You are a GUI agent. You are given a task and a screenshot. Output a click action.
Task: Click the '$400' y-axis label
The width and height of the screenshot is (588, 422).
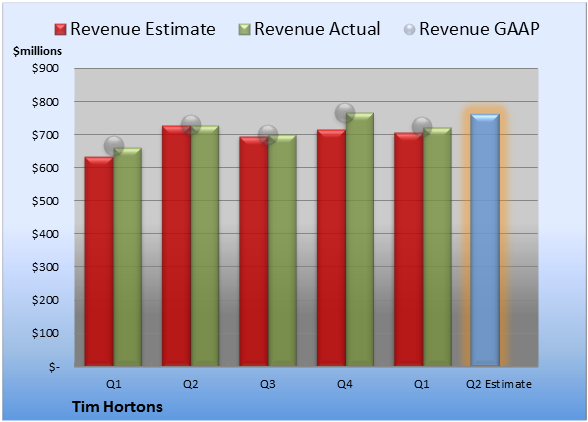pyautogui.click(x=45, y=234)
